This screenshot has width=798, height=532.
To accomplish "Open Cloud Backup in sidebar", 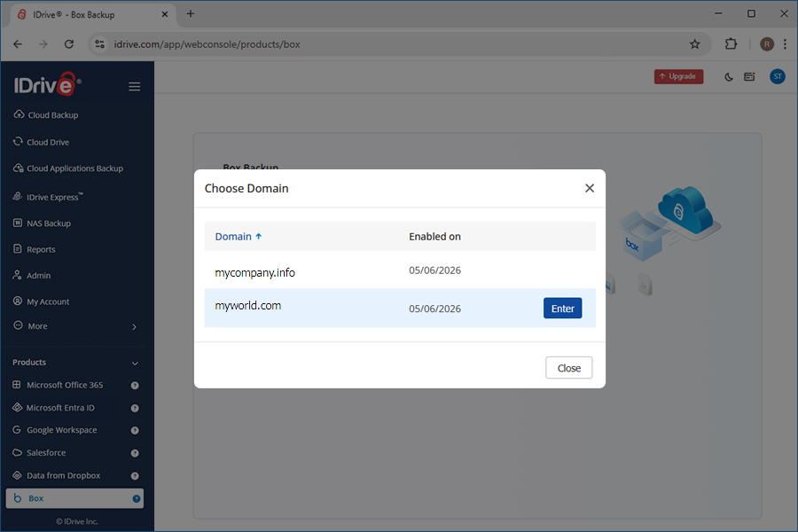I will [46, 115].
